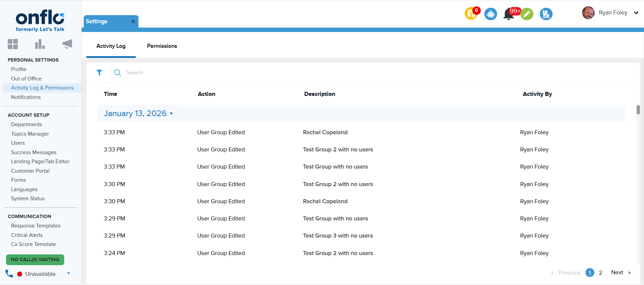Open the yellow tasks icon with badge
This screenshot has height=285, width=644.
(x=471, y=14)
